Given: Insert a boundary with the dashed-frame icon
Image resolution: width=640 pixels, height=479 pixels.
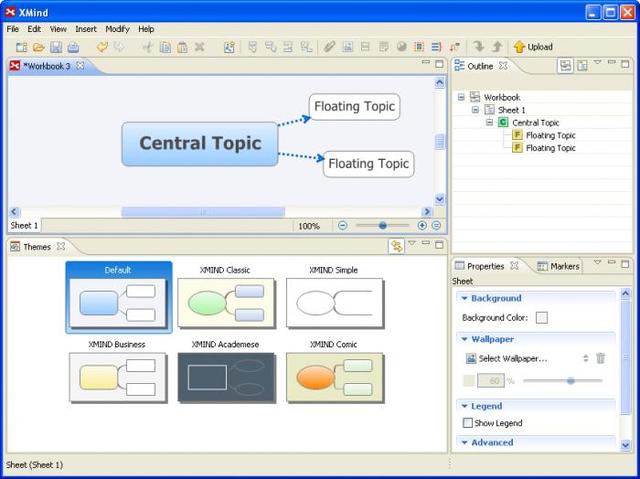Looking at the screenshot, I should [x=419, y=47].
